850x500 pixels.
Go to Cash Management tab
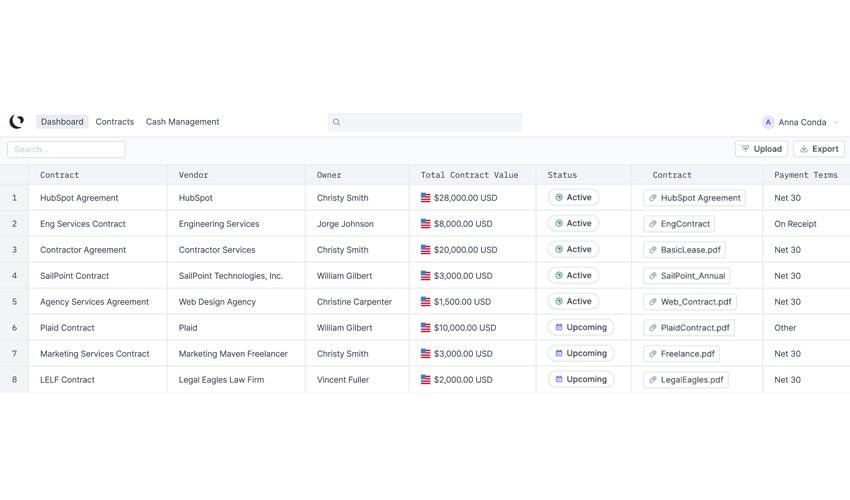coord(182,122)
